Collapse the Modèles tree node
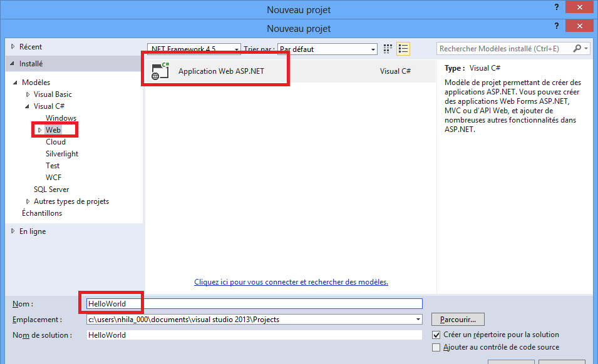The width and height of the screenshot is (598, 364). pos(15,82)
